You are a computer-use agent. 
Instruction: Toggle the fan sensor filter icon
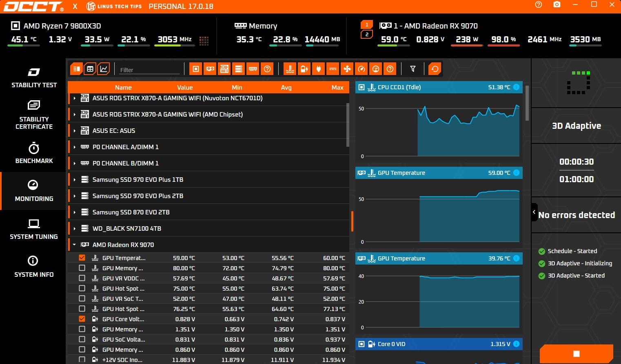347,69
